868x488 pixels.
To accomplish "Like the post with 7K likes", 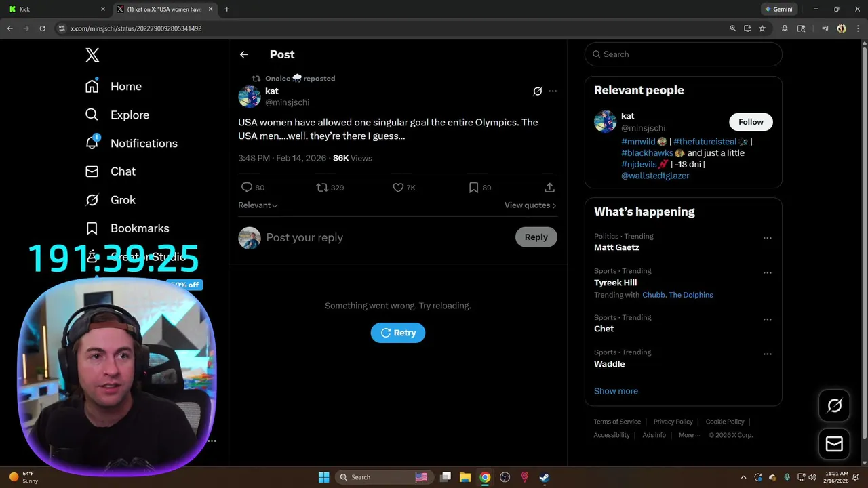I will pos(398,188).
